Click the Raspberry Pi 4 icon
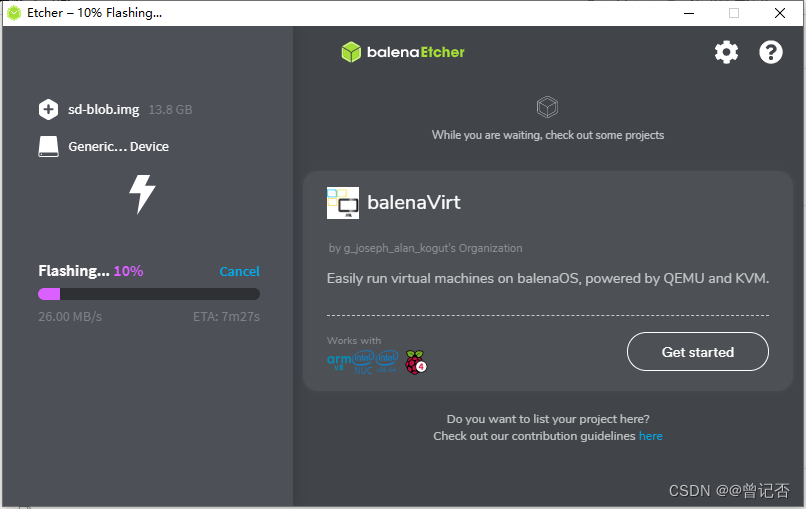 pyautogui.click(x=415, y=362)
